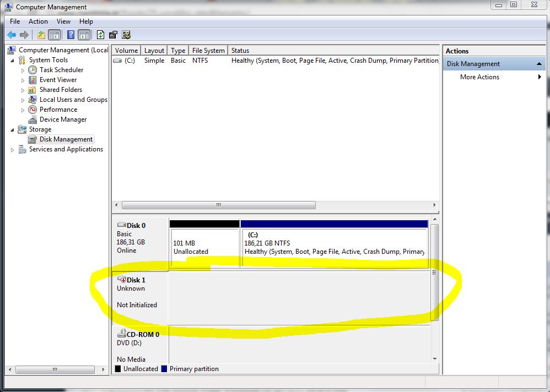Viewport: 550px width, 392px height.
Task: Click the Services and Applications icon
Action: point(22,150)
